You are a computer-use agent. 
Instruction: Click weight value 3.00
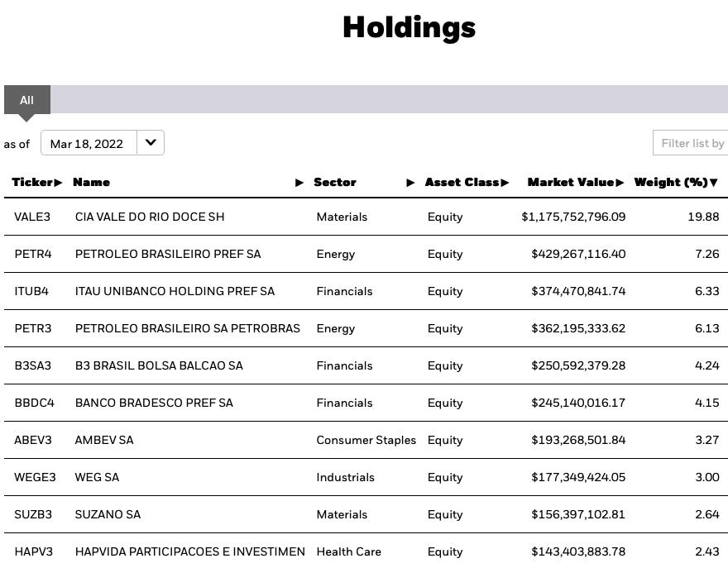(x=707, y=477)
